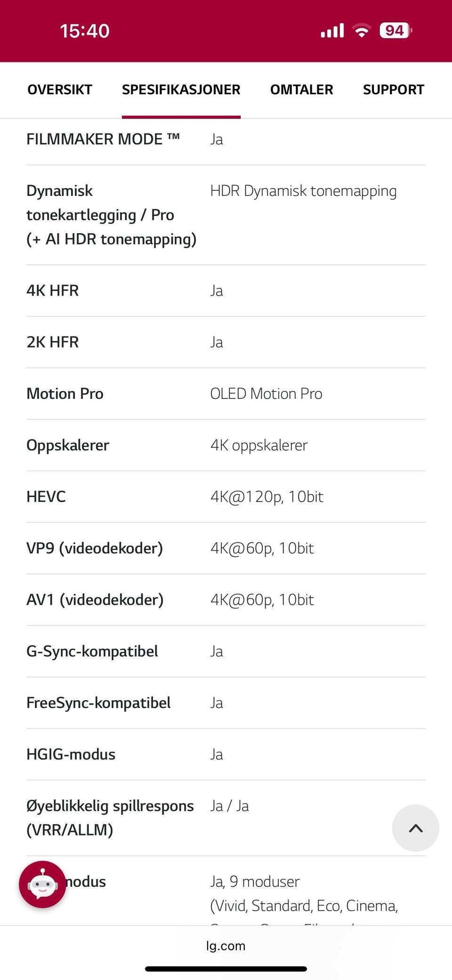
Task: Tap the Ja, 9 moduser value text
Action: click(x=255, y=882)
